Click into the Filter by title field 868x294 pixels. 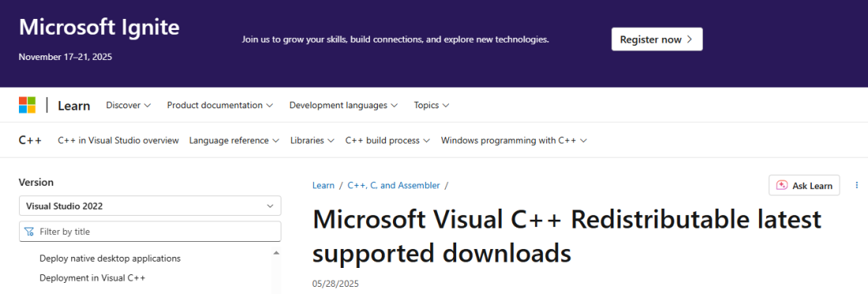coord(150,232)
